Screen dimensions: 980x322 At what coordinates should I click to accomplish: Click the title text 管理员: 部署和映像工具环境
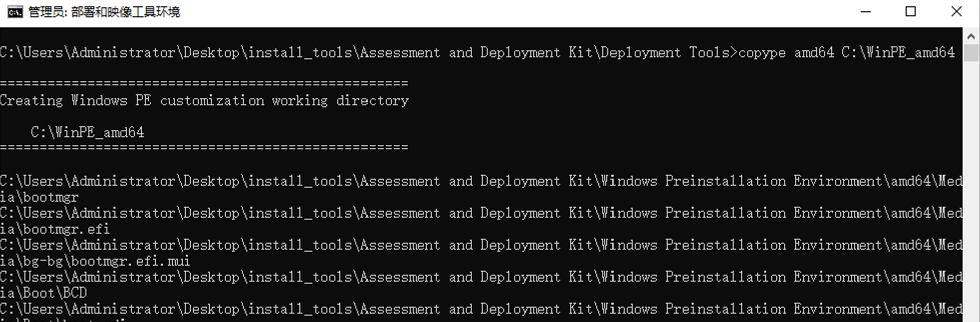click(103, 12)
